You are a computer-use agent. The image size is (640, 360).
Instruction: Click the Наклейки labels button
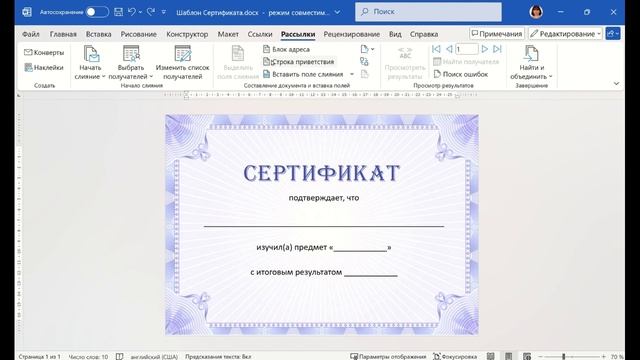44,67
